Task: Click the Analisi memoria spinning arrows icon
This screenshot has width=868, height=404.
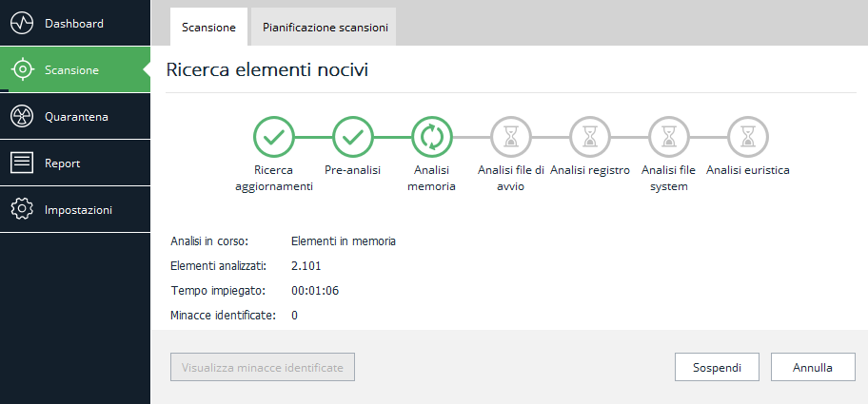Action: point(431,137)
